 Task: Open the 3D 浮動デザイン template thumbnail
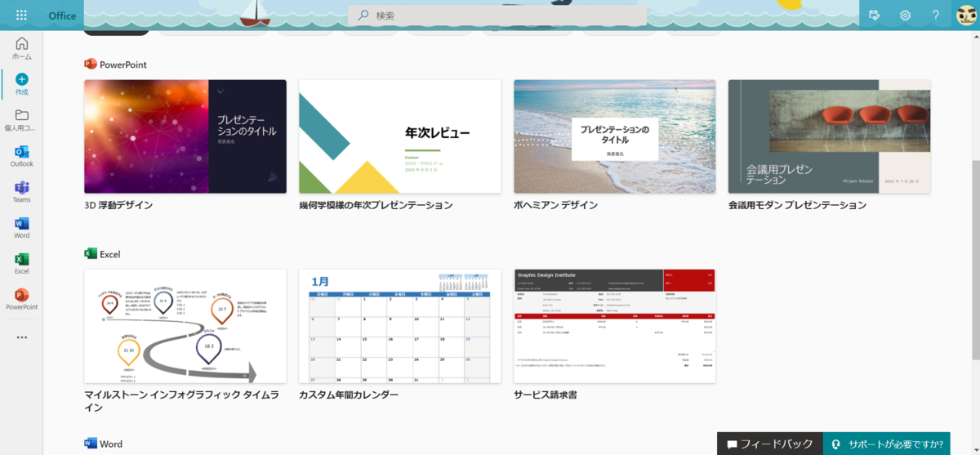185,136
